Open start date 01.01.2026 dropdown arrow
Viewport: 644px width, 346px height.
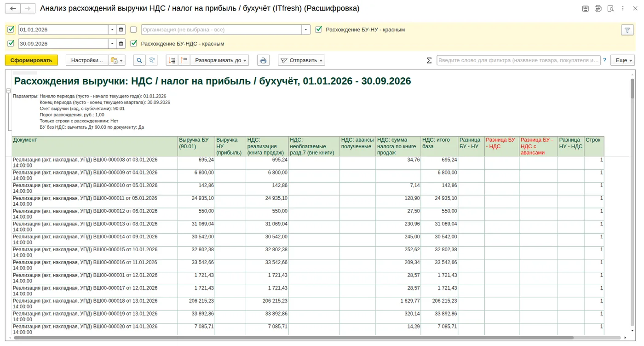[112, 29]
